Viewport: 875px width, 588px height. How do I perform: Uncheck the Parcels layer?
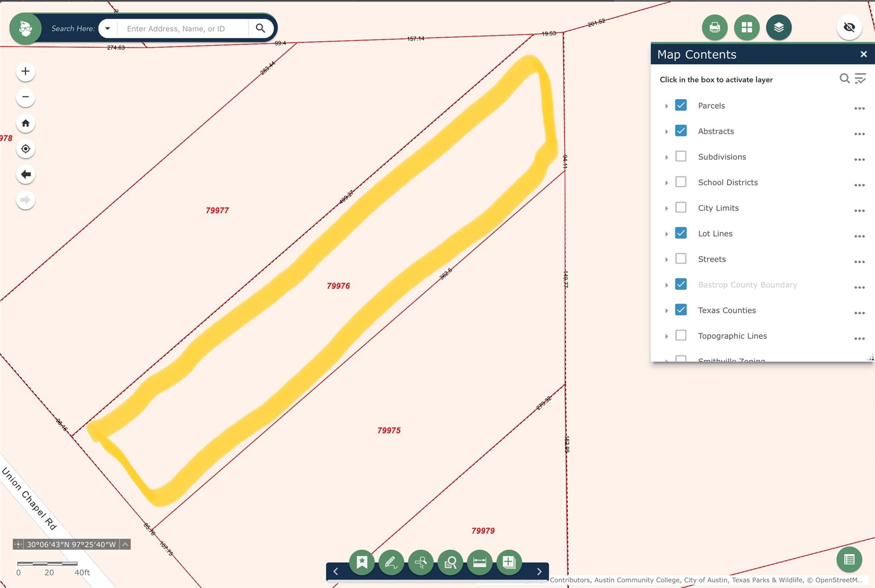point(681,105)
